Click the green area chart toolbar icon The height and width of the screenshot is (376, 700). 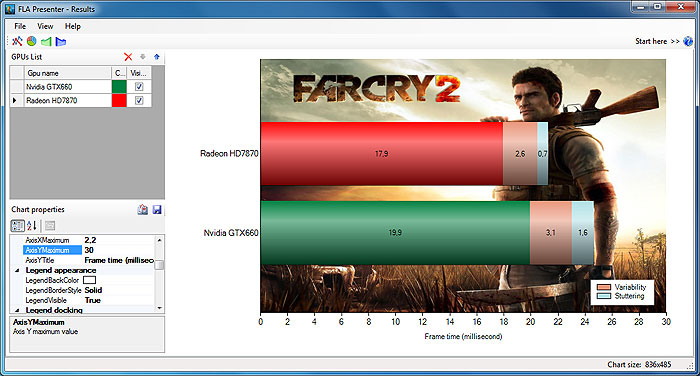point(46,42)
